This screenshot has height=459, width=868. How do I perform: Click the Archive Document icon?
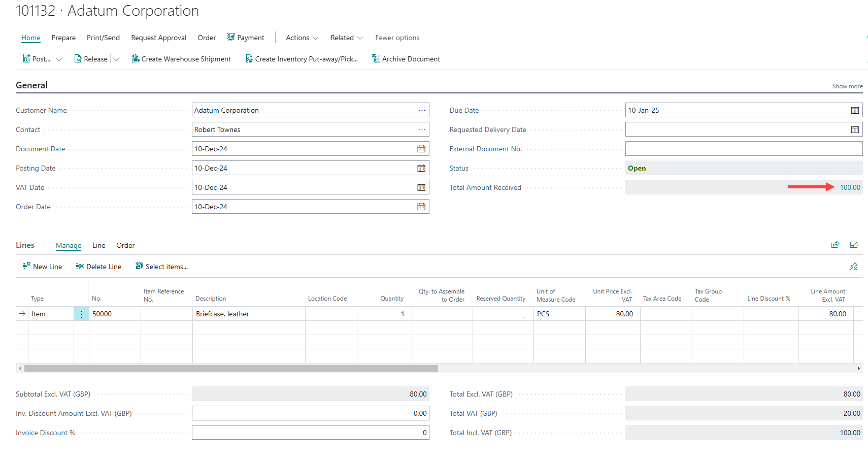[376, 59]
